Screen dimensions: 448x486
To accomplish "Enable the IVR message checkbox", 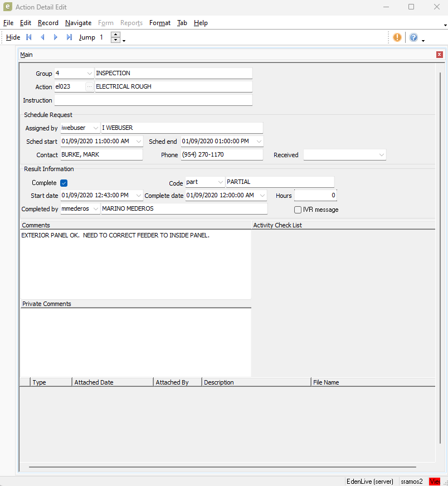I will pos(298,210).
